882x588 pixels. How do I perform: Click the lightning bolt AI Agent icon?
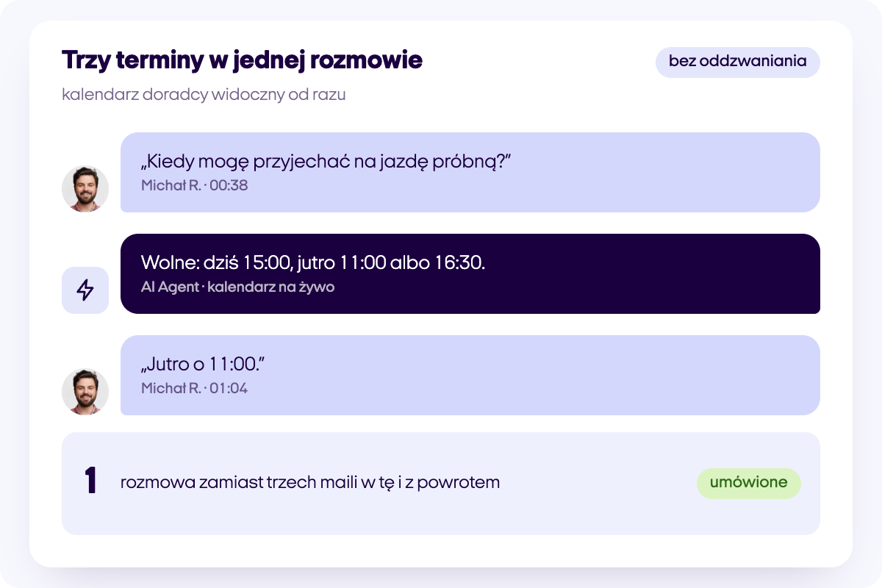pyautogui.click(x=85, y=290)
